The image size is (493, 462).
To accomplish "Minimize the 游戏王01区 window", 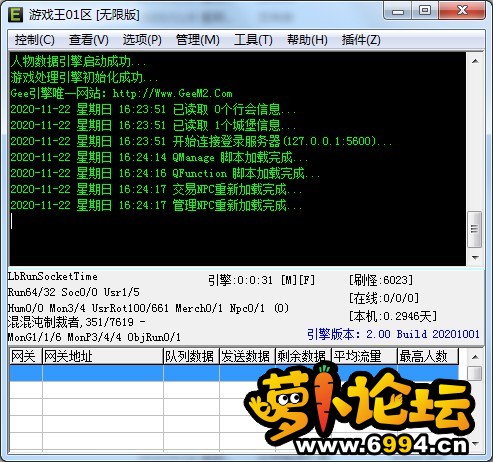I will pyautogui.click(x=398, y=11).
